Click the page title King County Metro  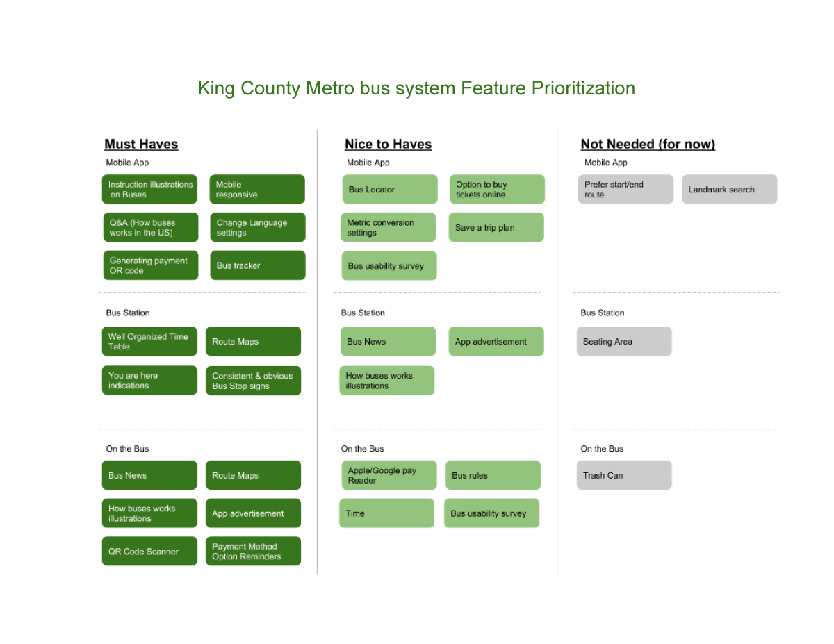(416, 88)
